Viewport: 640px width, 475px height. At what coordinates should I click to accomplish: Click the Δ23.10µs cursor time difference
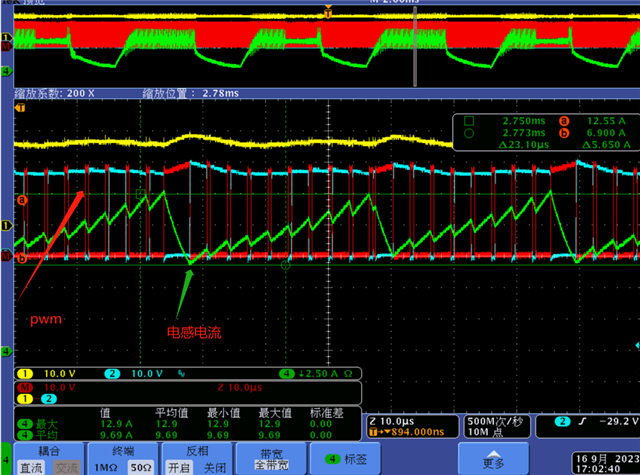tap(524, 145)
